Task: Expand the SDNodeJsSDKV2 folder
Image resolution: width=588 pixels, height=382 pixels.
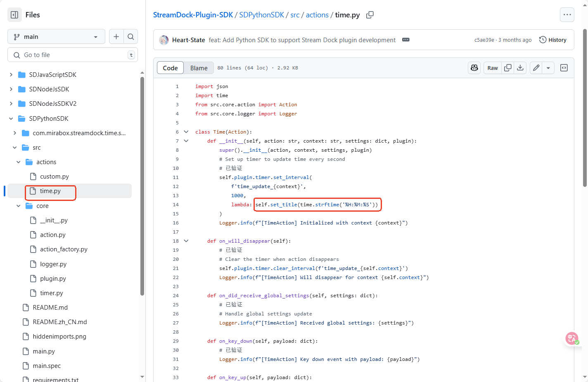Action: click(x=11, y=104)
